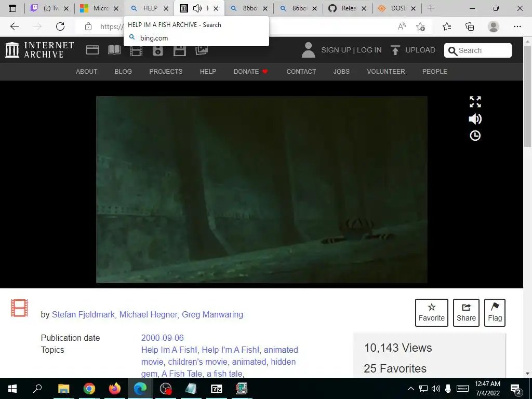Close the Twitch tab

66,8
